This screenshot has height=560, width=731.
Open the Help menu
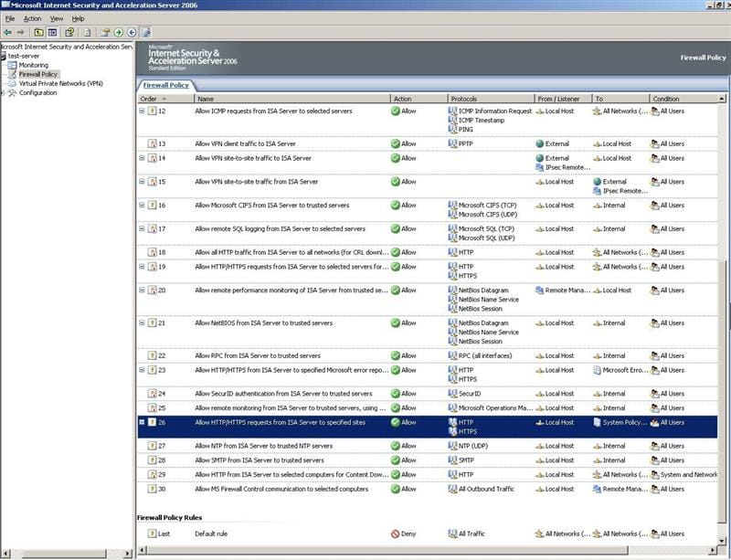(x=78, y=18)
